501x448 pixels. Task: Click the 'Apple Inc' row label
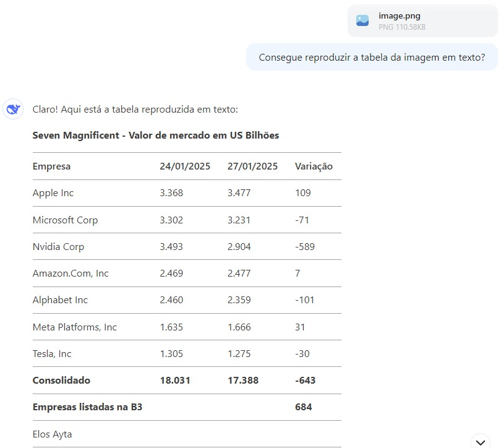tap(53, 193)
